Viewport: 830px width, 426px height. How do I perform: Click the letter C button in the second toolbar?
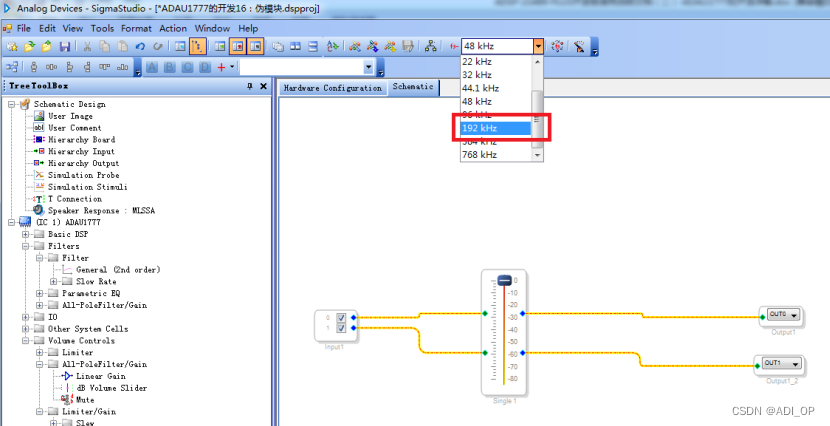(x=187, y=67)
